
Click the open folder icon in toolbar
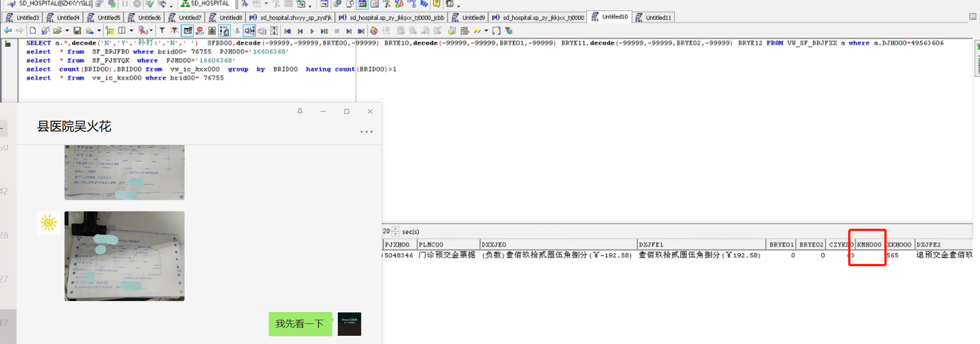pos(57,31)
